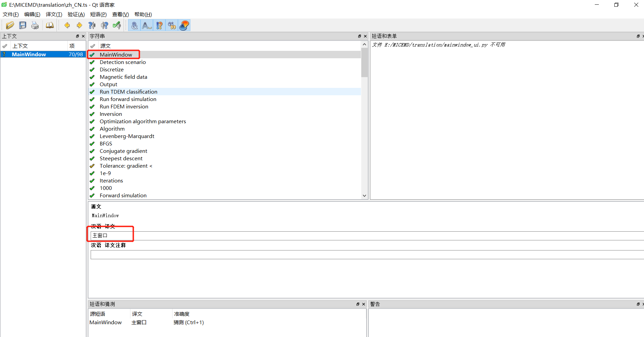Float the 警告 panel
644x337 pixels.
pyautogui.click(x=638, y=304)
